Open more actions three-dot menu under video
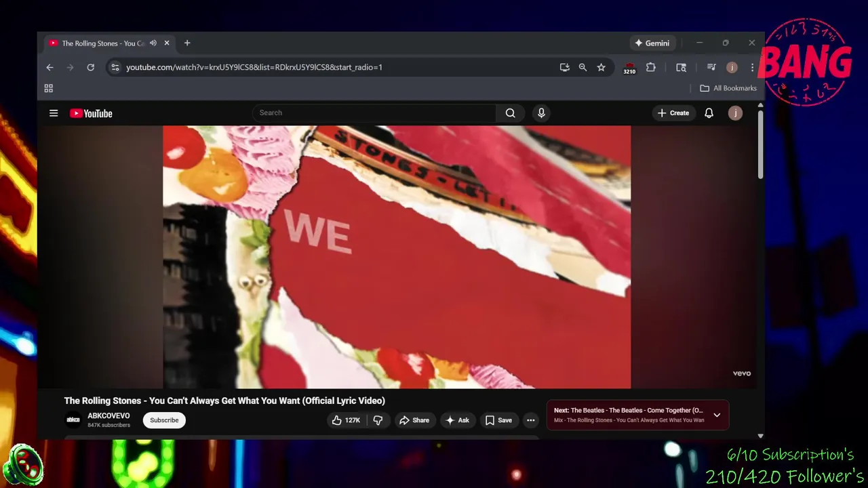868x488 pixels. [531, 420]
